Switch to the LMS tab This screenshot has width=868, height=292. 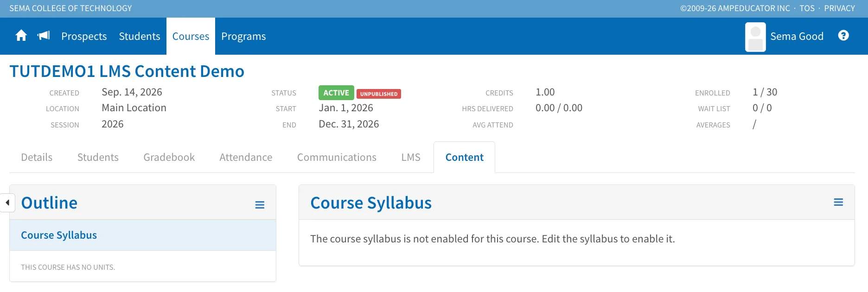[x=411, y=158]
